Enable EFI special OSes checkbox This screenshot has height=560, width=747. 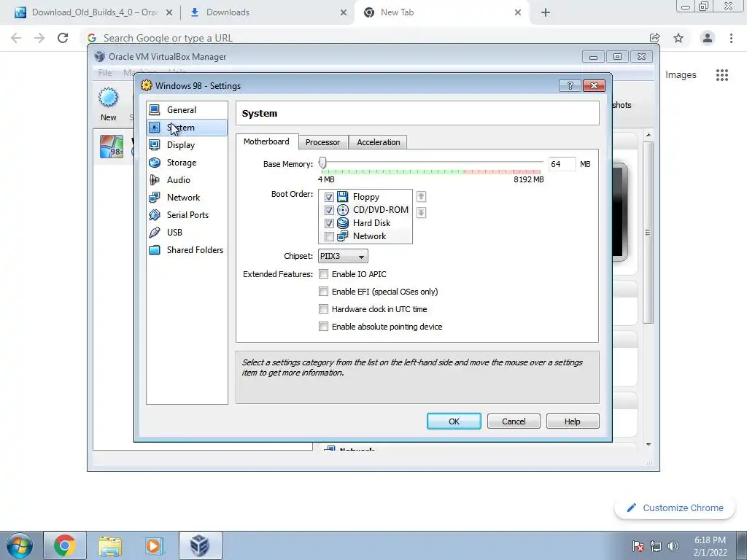323,292
